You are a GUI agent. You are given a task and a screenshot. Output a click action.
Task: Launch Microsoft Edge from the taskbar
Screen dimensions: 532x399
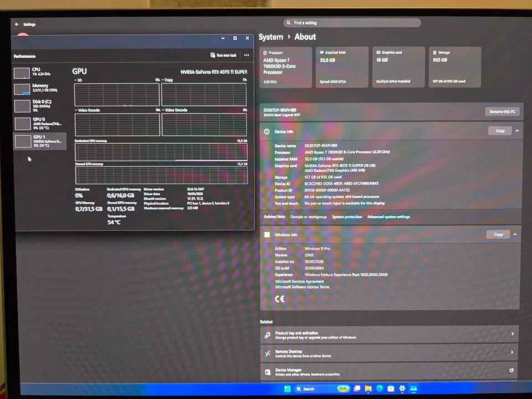(x=379, y=389)
